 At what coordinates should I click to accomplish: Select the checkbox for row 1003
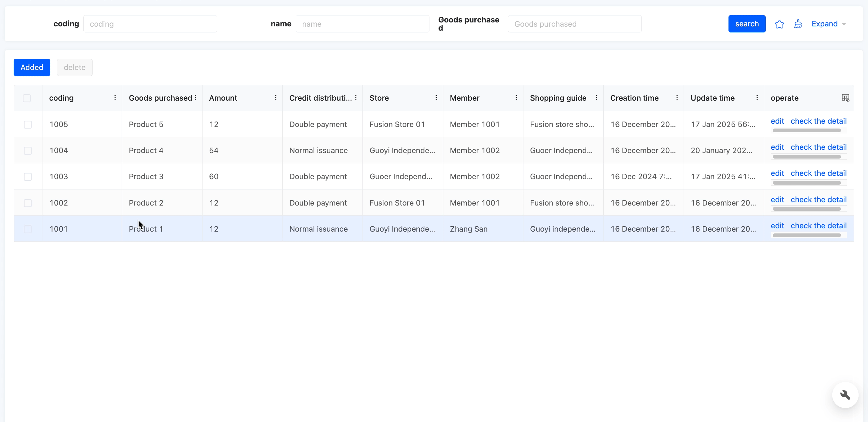coord(28,176)
